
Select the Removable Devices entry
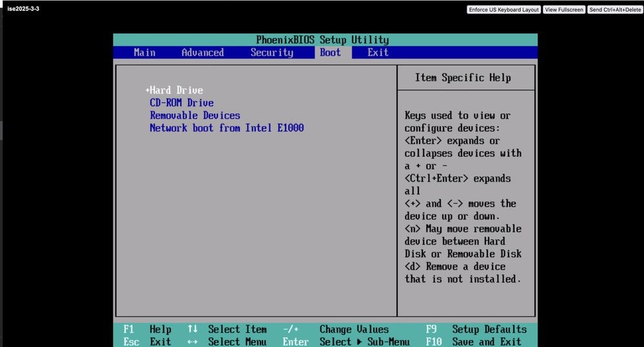click(195, 116)
